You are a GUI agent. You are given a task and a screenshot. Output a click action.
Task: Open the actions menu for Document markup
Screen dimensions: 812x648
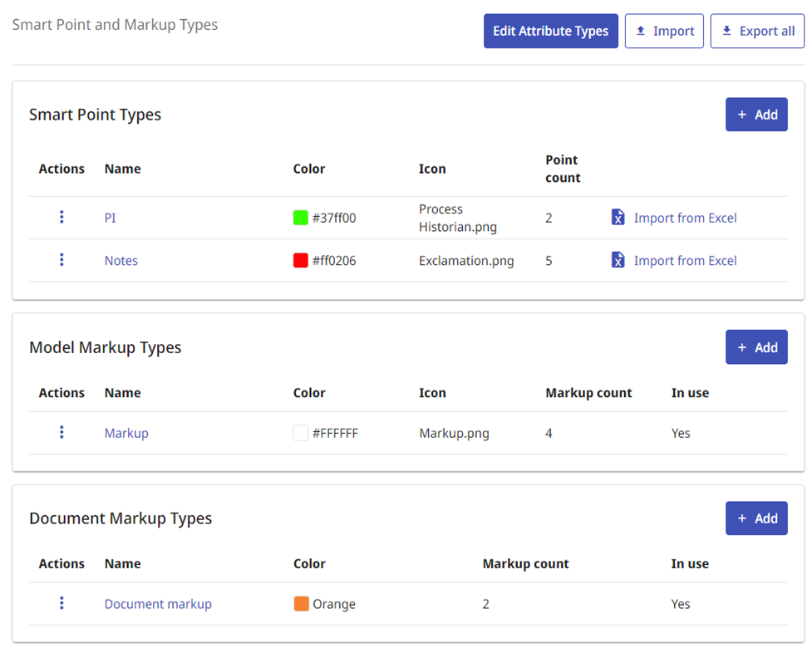click(62, 603)
